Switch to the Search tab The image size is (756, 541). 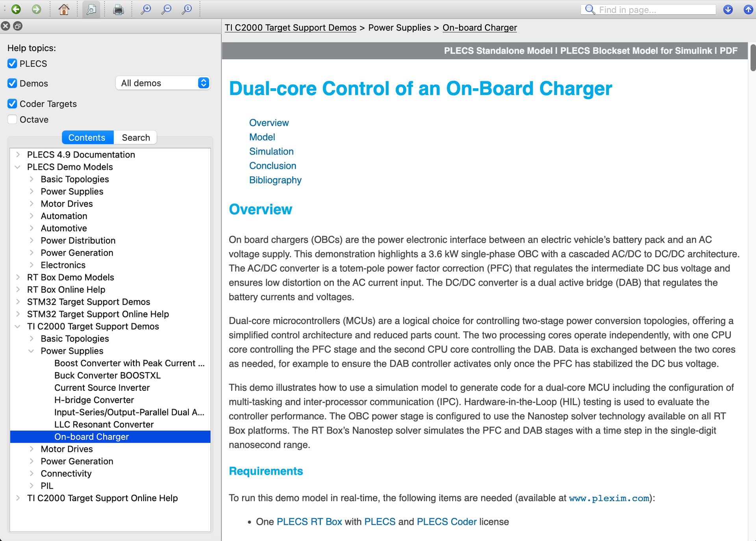pos(135,138)
